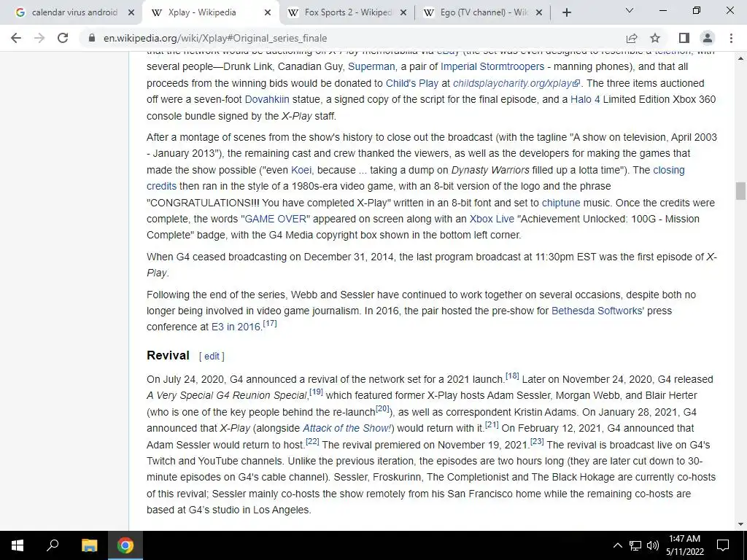The image size is (747, 560).
Task: Open the Dovahkiin link
Action: click(267, 99)
